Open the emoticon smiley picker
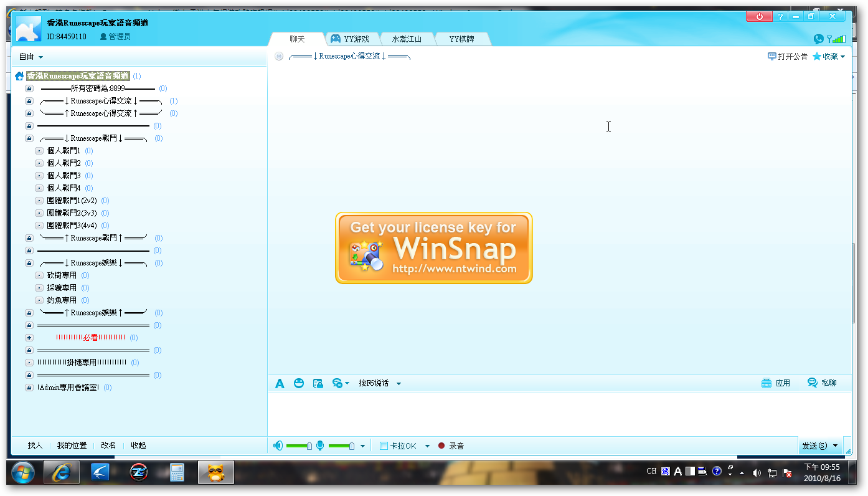The image size is (868, 496). click(299, 383)
